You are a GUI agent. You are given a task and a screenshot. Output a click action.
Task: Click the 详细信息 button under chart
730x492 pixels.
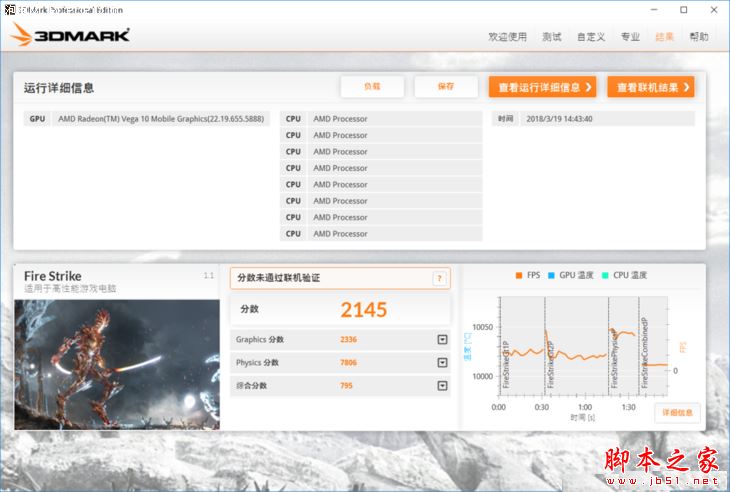677,413
